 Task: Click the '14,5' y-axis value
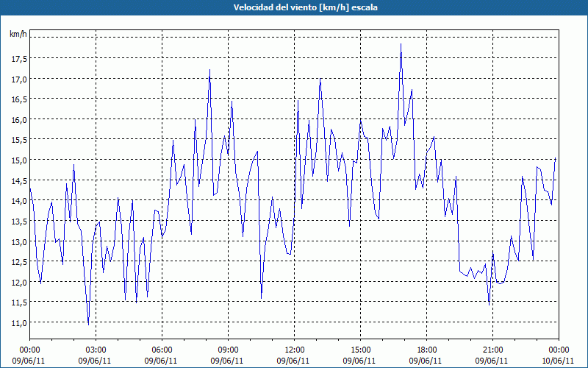[18, 180]
